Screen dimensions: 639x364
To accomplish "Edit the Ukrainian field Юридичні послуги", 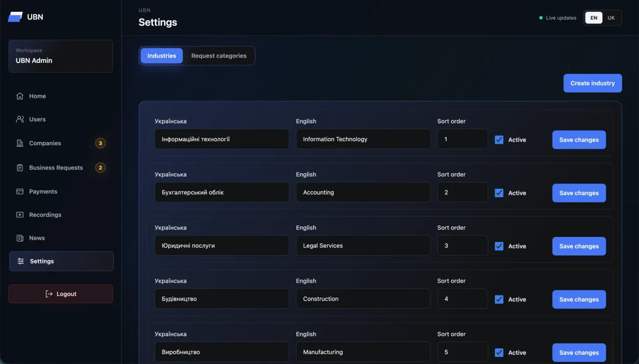I will tap(222, 246).
